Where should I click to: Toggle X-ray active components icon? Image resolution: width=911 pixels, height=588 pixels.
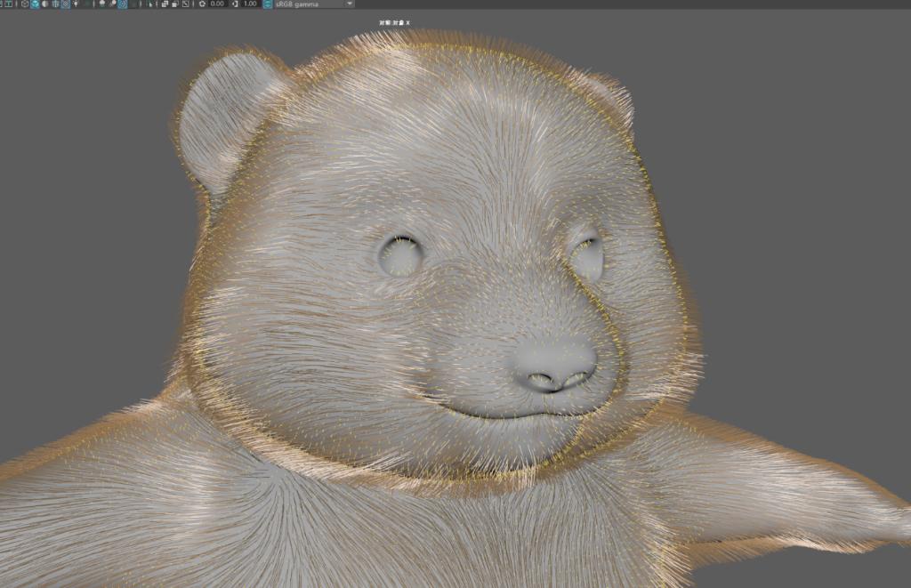click(174, 4)
